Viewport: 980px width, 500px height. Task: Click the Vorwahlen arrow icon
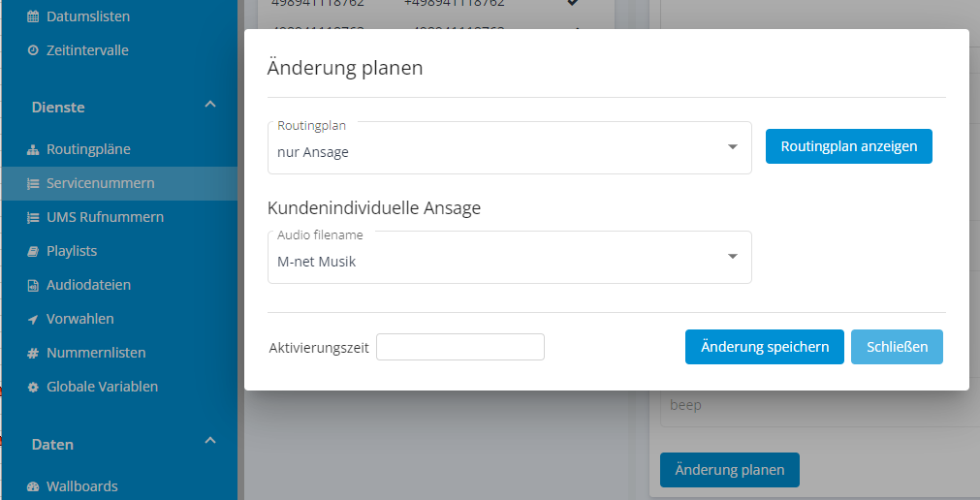pos(33,319)
